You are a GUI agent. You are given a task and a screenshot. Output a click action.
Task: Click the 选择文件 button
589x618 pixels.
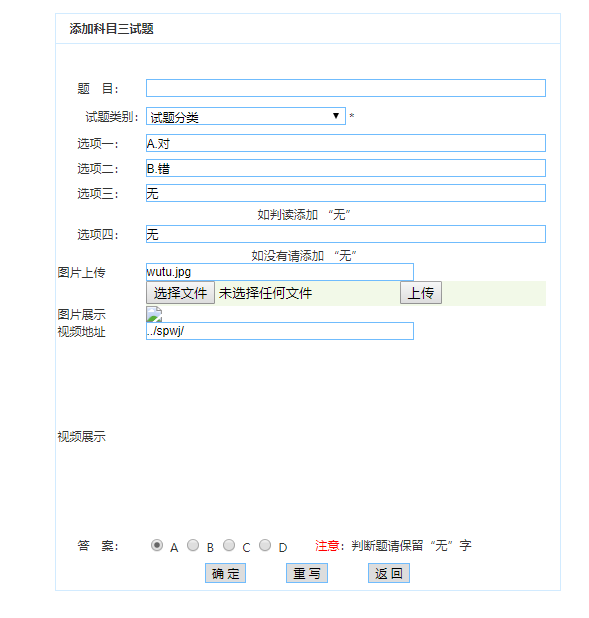tap(181, 292)
